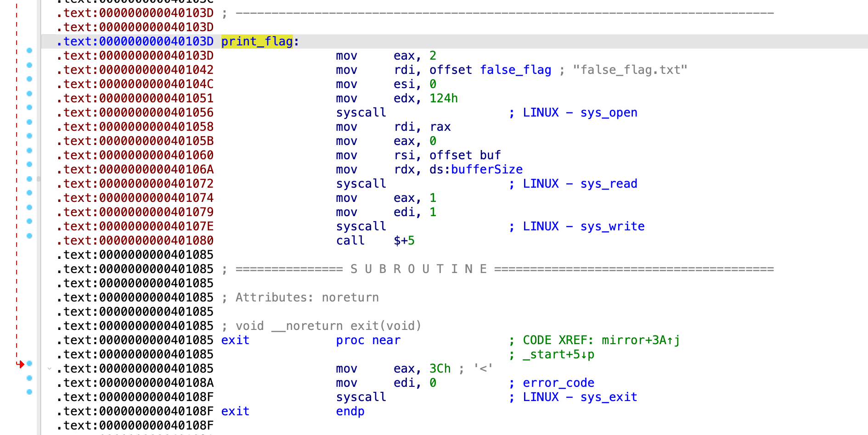Set breakpoint dot at mov eax, 1 line

29,193
